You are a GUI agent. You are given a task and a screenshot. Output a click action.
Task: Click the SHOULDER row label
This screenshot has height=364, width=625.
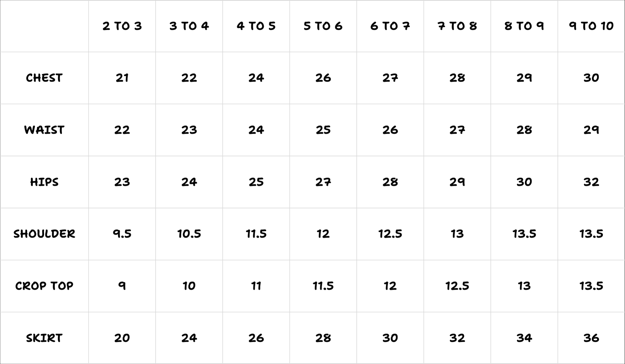point(44,234)
